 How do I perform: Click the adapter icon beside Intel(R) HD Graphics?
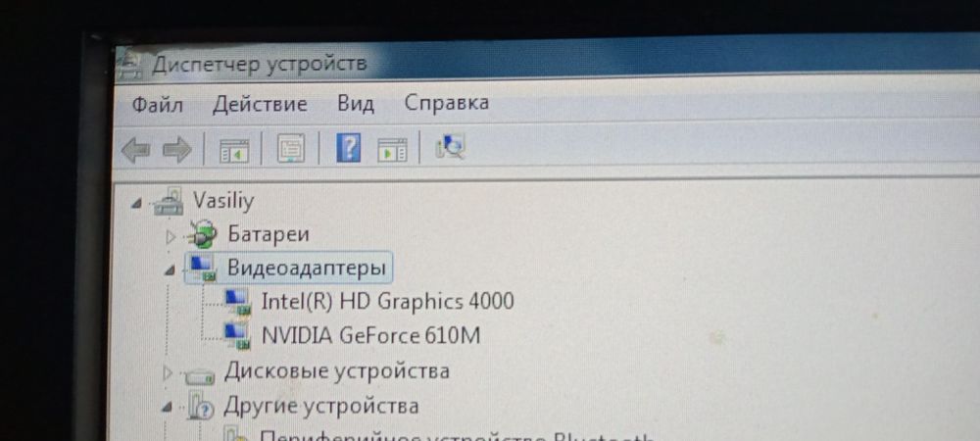click(237, 302)
